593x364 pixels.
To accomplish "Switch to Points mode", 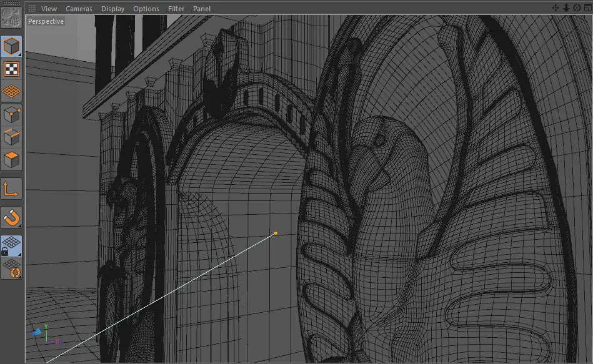I will tap(11, 114).
